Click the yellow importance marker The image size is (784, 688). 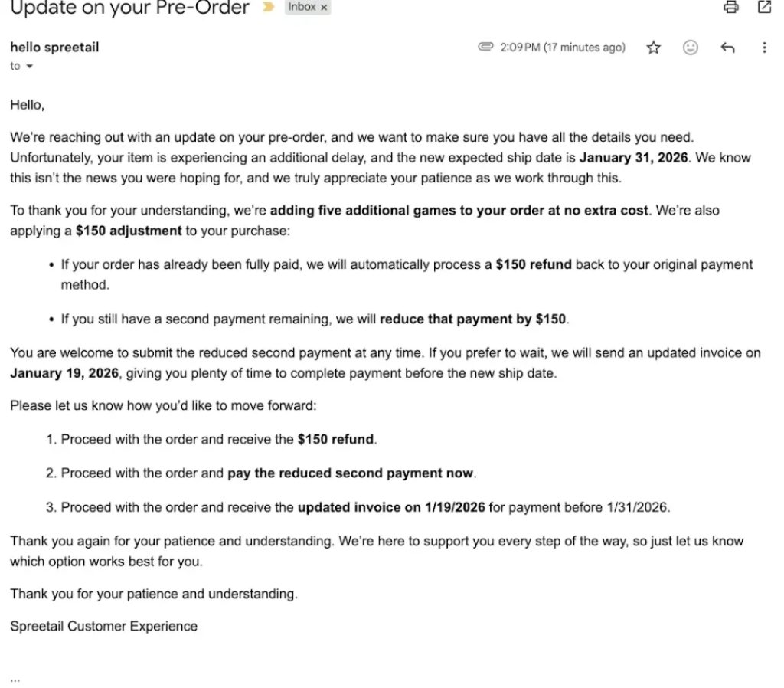269,8
